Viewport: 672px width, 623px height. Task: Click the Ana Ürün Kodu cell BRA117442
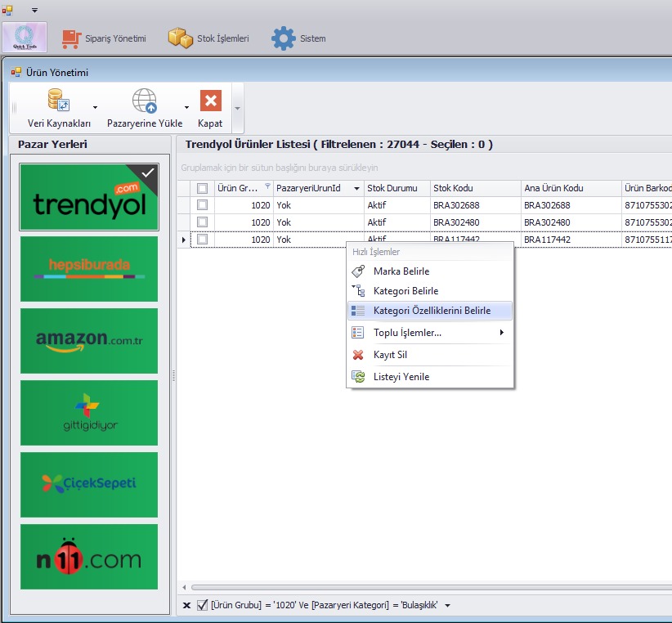pos(571,240)
